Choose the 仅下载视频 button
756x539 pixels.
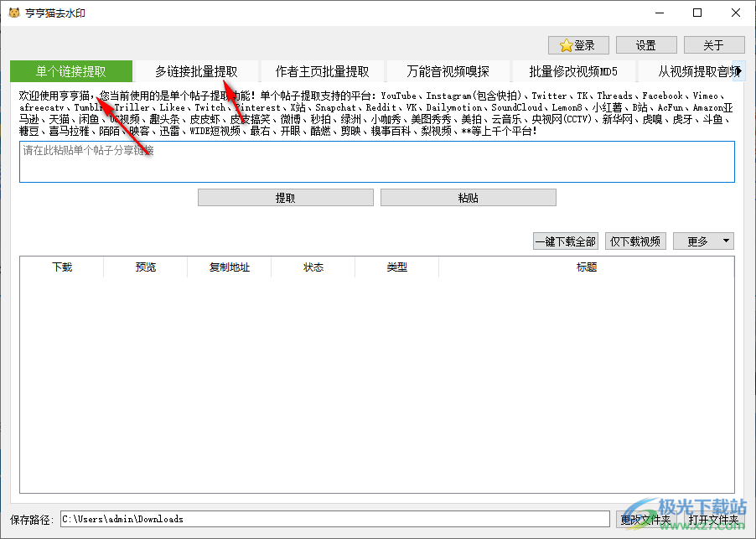tap(635, 241)
